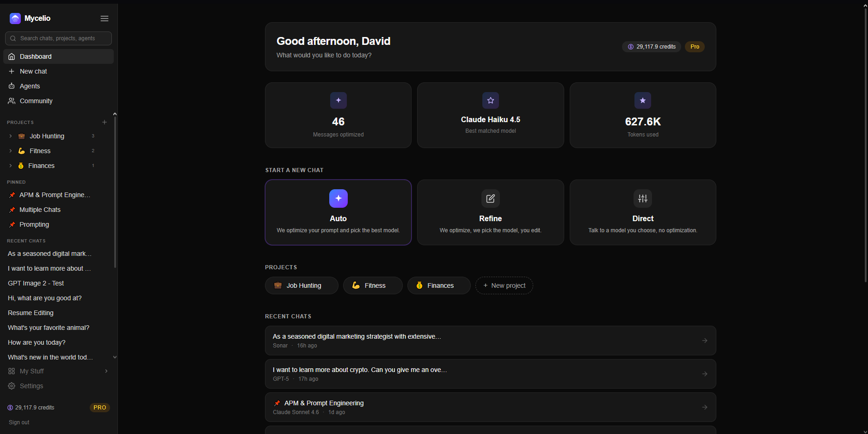The height and width of the screenshot is (434, 868).
Task: Add project using plus icon beside PROJECTS
Action: coord(105,122)
